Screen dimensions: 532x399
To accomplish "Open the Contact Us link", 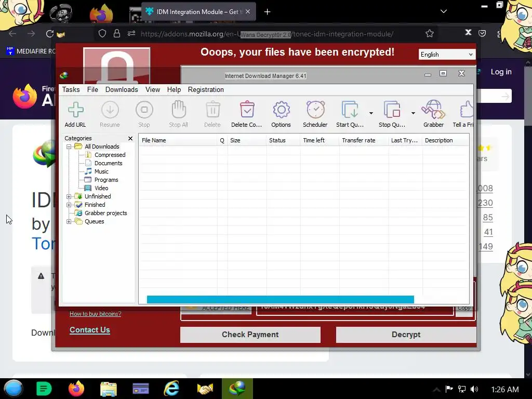I will click(x=89, y=330).
